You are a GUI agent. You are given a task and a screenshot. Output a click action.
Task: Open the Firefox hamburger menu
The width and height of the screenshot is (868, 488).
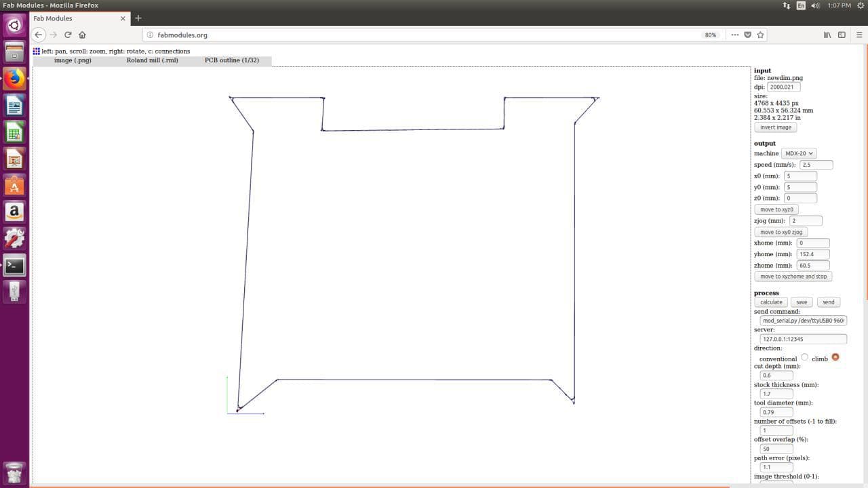859,35
